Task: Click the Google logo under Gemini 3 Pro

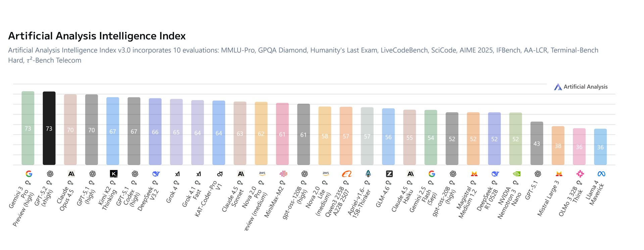Action: coord(29,174)
